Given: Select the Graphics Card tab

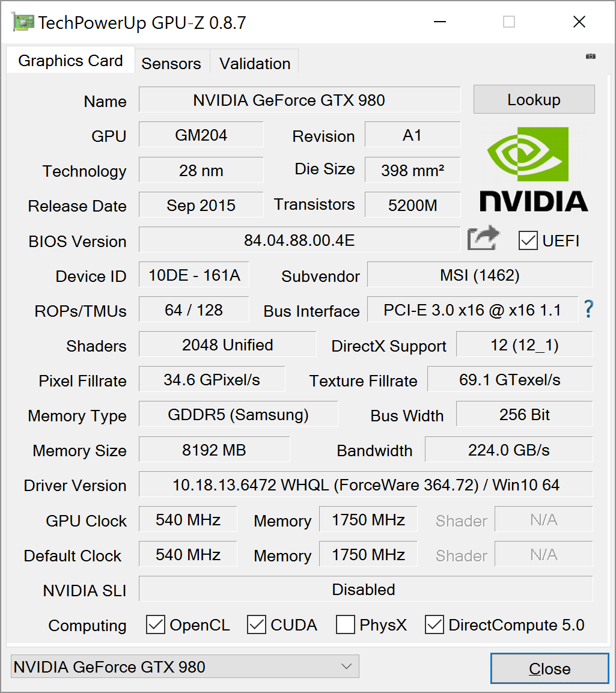Looking at the screenshot, I should tap(70, 61).
